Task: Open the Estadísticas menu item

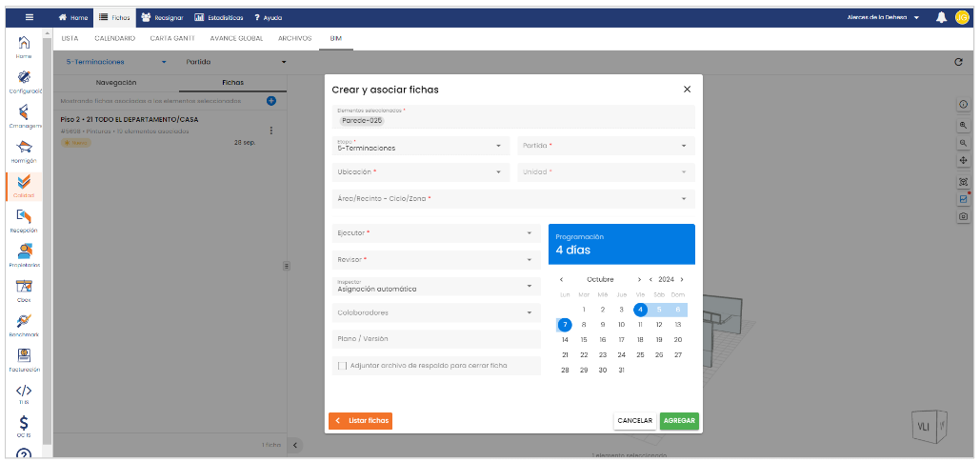Action: pos(218,17)
